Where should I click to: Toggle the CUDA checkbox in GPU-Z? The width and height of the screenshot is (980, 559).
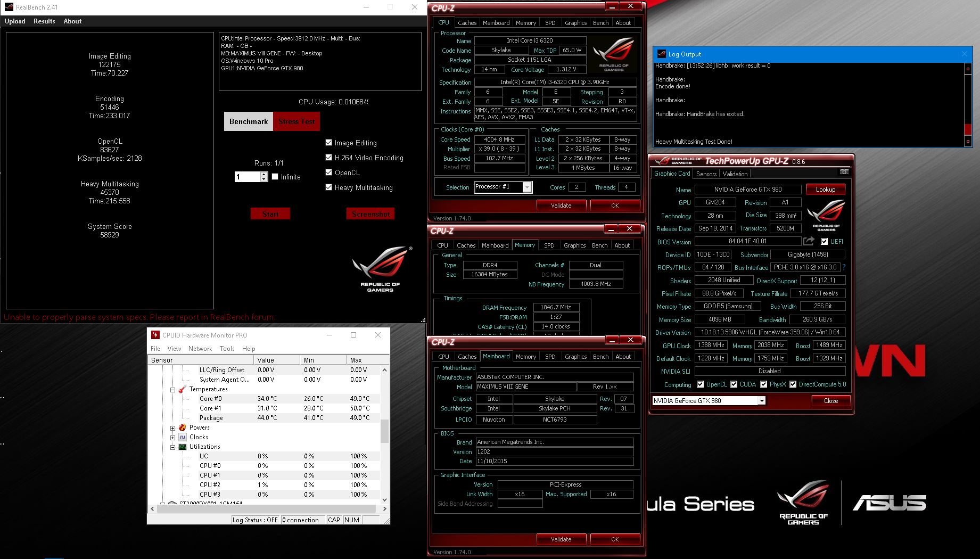(x=734, y=384)
